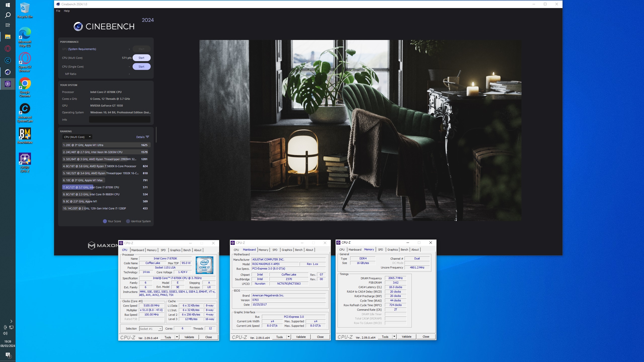Open the Recycle Bin desktop icon

(25, 10)
